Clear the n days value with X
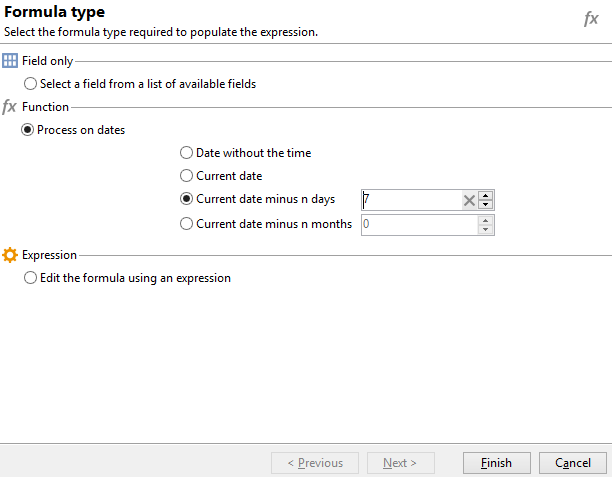612x477 pixels. pyautogui.click(x=468, y=200)
